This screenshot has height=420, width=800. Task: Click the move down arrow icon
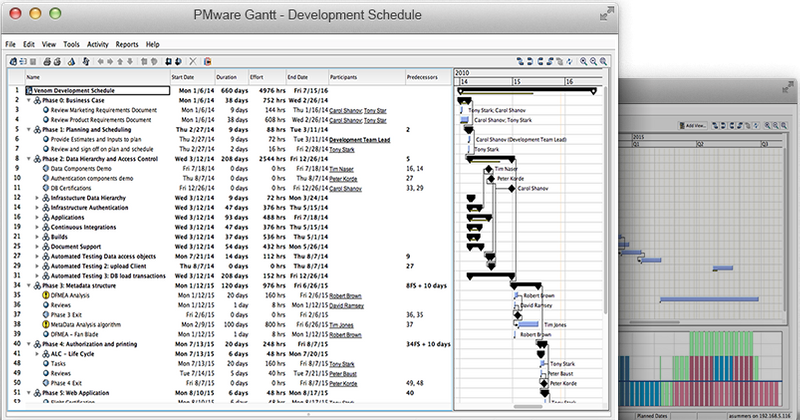(130, 61)
